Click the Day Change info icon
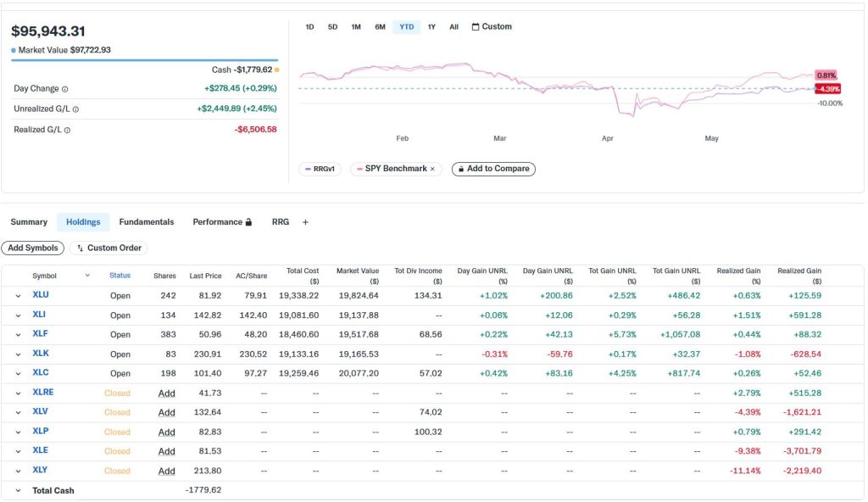 pos(64,89)
